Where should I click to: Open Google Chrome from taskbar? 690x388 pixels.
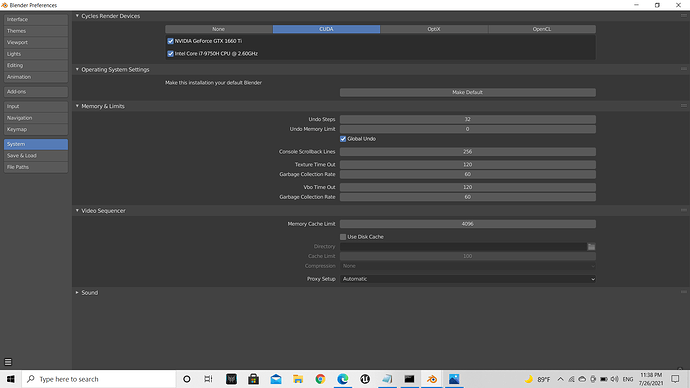coord(320,379)
